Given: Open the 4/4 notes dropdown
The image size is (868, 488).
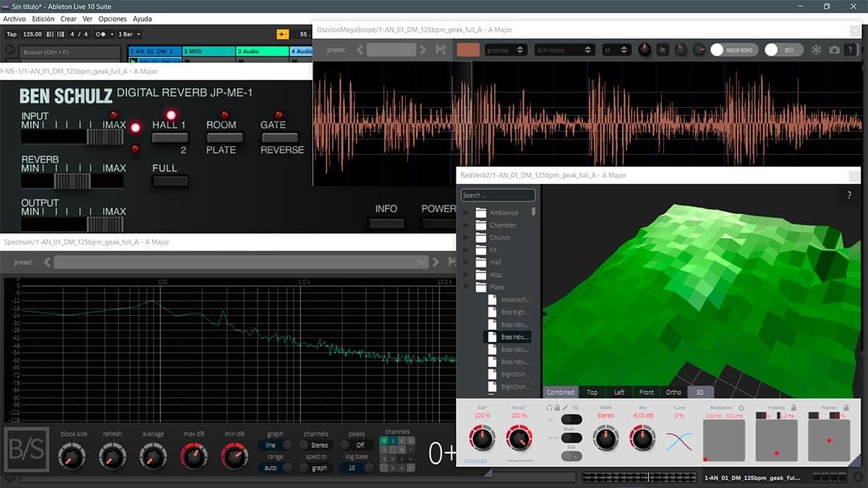Looking at the screenshot, I should pyautogui.click(x=563, y=50).
